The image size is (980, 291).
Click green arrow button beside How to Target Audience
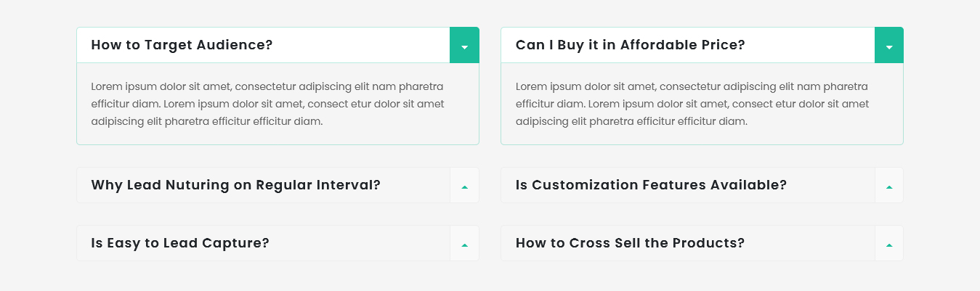[x=464, y=46]
